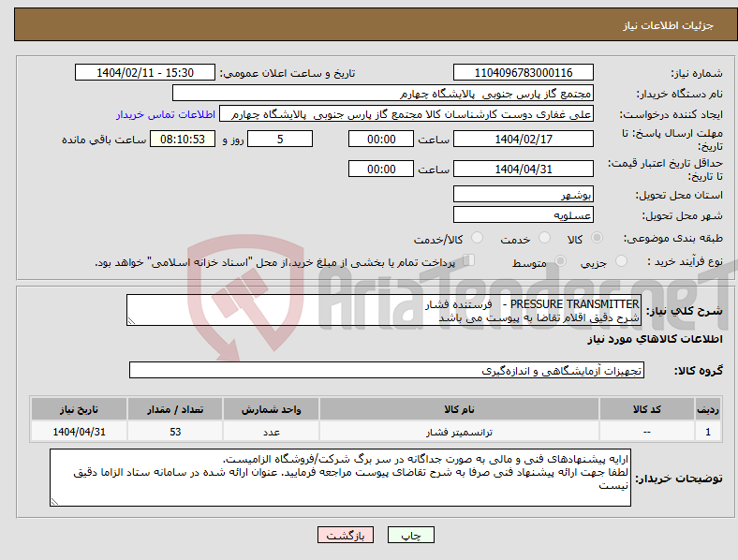Viewport: 738px width, 560px height.
Task: Click the delivery city field عسلویه
Action: tap(524, 215)
